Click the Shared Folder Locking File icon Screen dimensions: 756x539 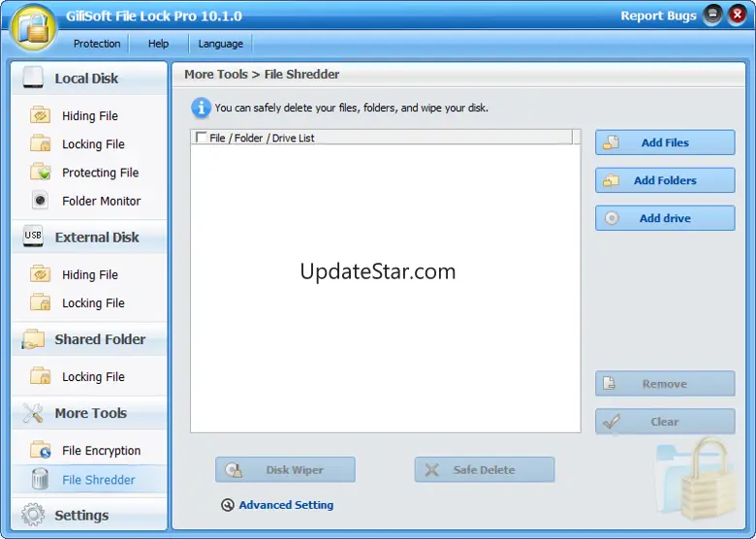pyautogui.click(x=41, y=376)
